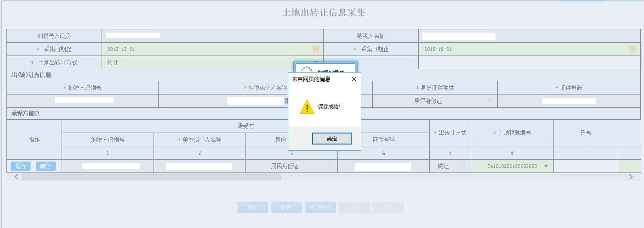Viewport: 644px width, 228px height.
Task: Click the 承受方 单位或个人名称 input cell
Action: coord(199,166)
